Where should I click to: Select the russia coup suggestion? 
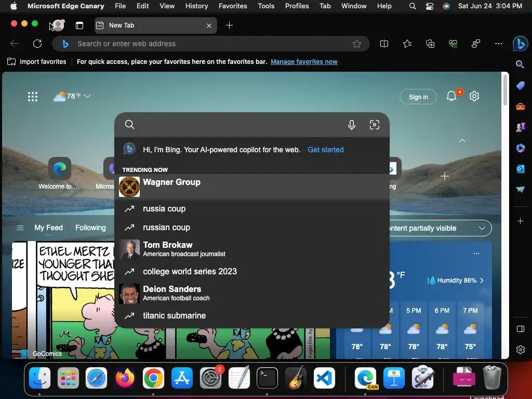click(252, 209)
